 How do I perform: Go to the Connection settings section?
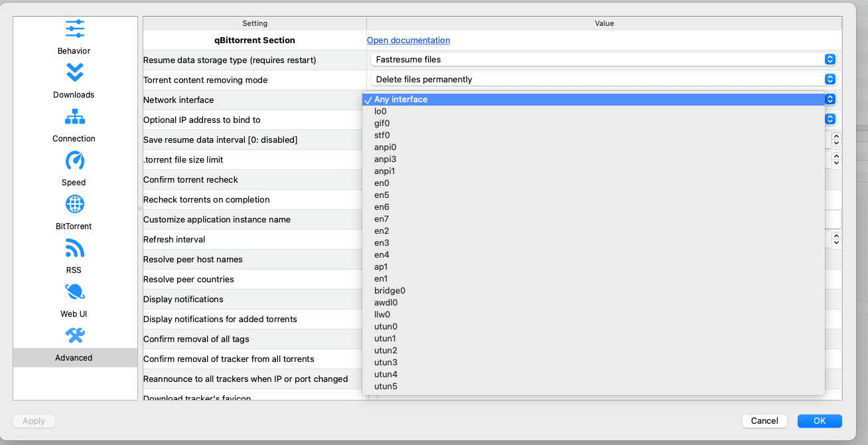pos(74,125)
